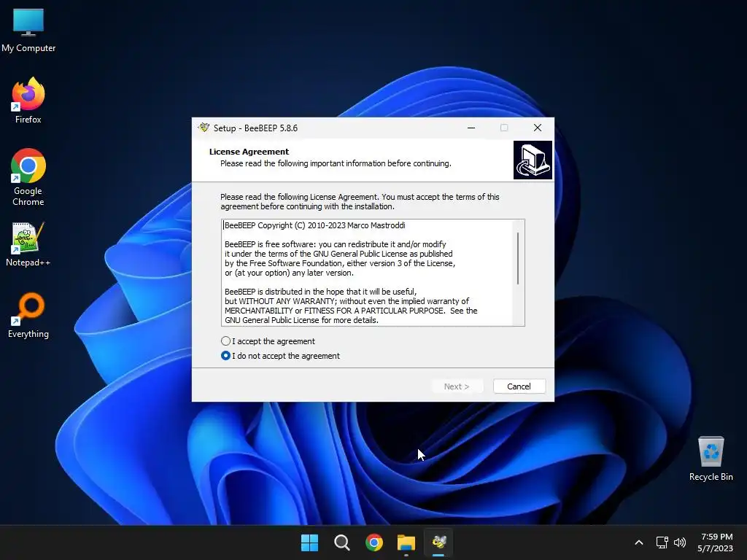
Task: Open My Computer desktop icon
Action: click(28, 29)
